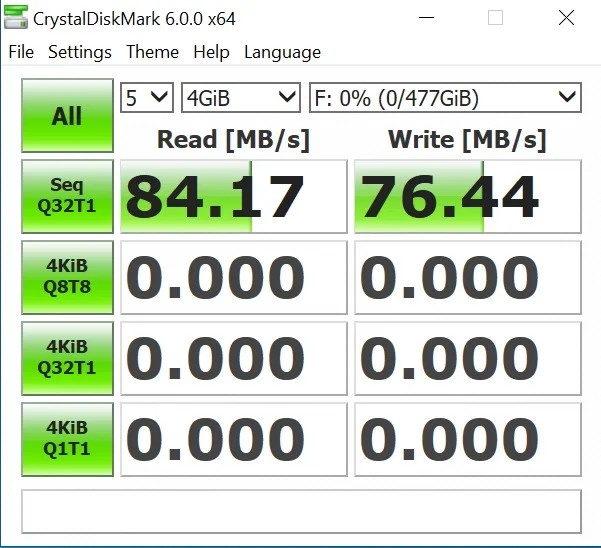Open the 4GiB test size dropdown
The height and width of the screenshot is (548, 601).
click(x=241, y=97)
